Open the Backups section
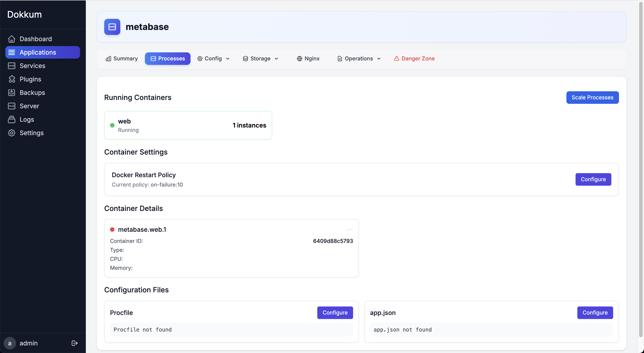 pyautogui.click(x=32, y=92)
